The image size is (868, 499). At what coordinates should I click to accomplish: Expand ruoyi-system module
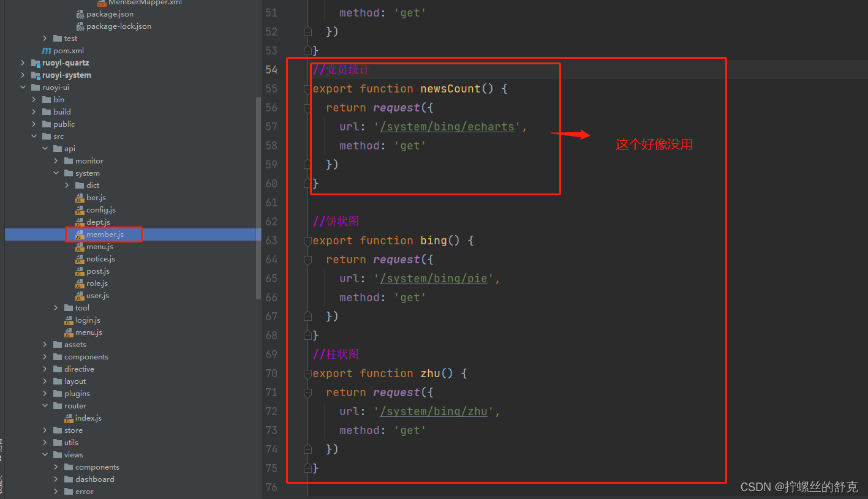(23, 75)
